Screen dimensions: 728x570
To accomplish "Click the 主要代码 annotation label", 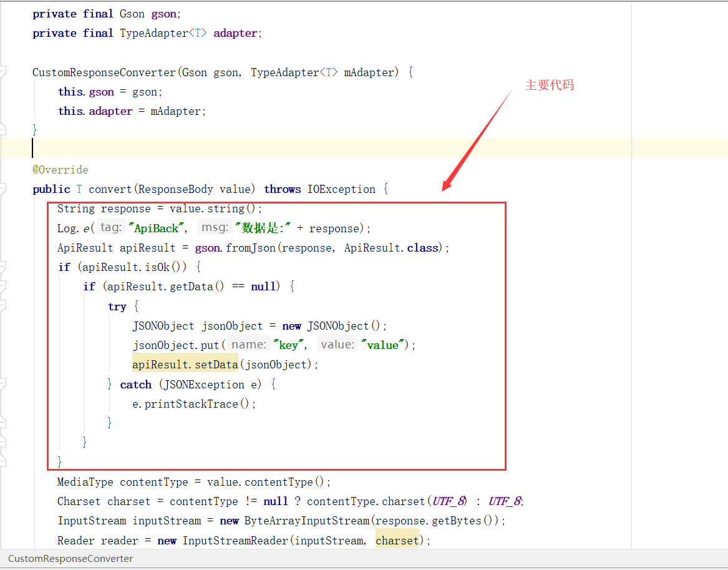I will pyautogui.click(x=549, y=85).
